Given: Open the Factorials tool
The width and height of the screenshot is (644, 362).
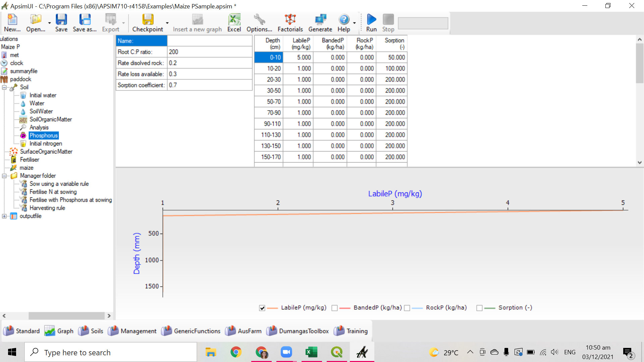Looking at the screenshot, I should point(290,22).
